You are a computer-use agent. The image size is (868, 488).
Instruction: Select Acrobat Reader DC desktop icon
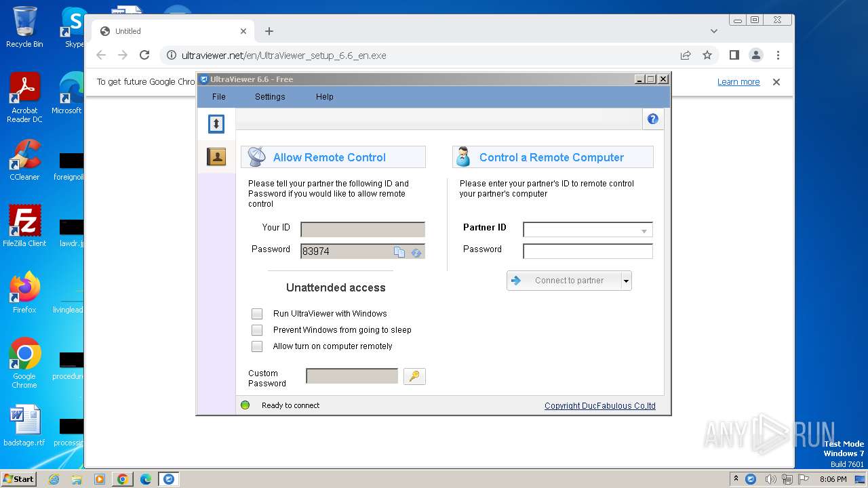[x=24, y=98]
